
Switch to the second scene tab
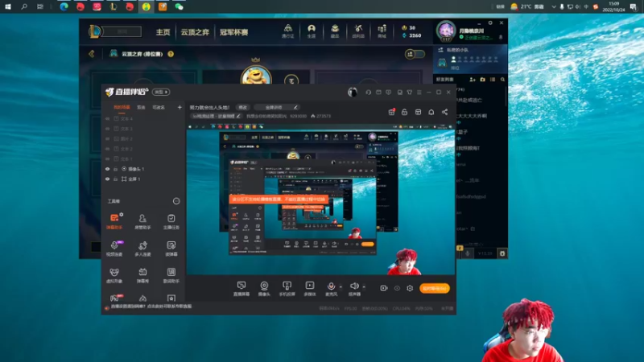[x=142, y=108]
